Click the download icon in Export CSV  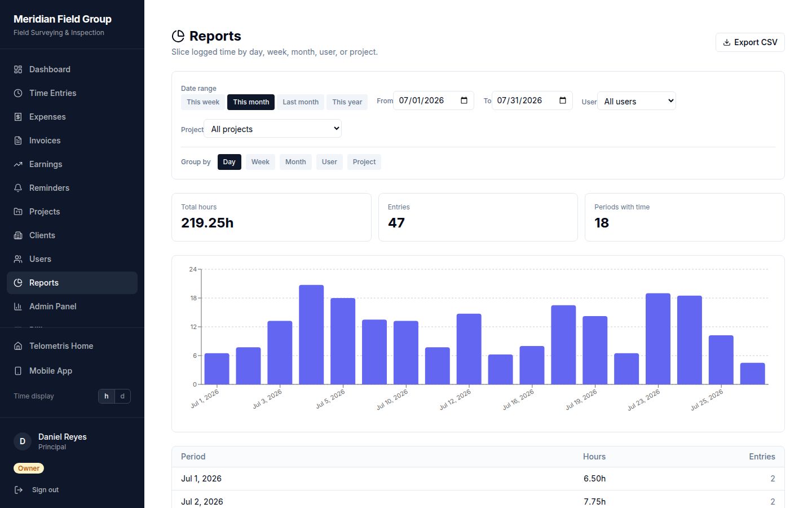pos(727,42)
